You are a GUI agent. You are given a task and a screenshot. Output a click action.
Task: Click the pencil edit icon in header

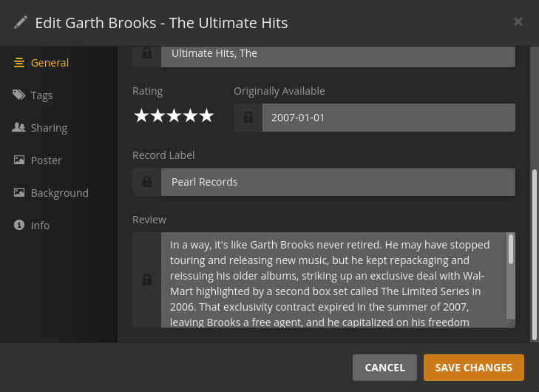pyautogui.click(x=21, y=22)
